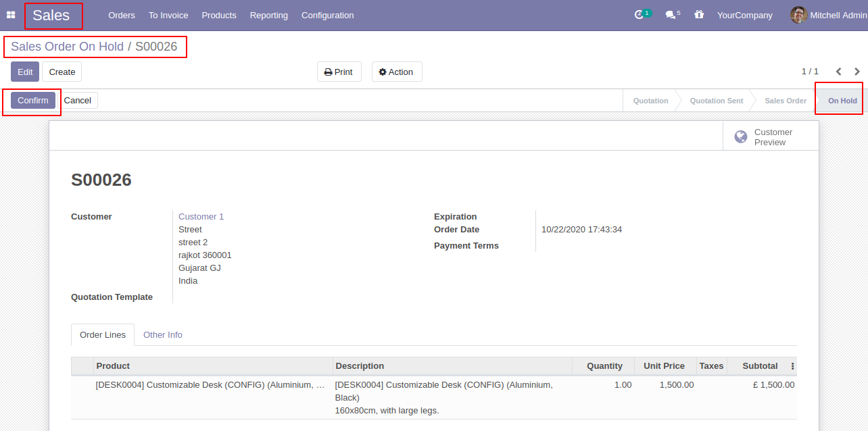The image size is (868, 431).
Task: Sort by Product column header
Action: pyautogui.click(x=213, y=366)
